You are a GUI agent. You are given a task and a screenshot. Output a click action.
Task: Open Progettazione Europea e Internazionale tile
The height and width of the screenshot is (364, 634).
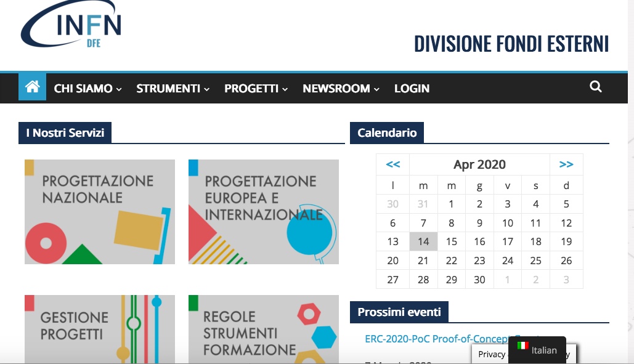tap(264, 212)
